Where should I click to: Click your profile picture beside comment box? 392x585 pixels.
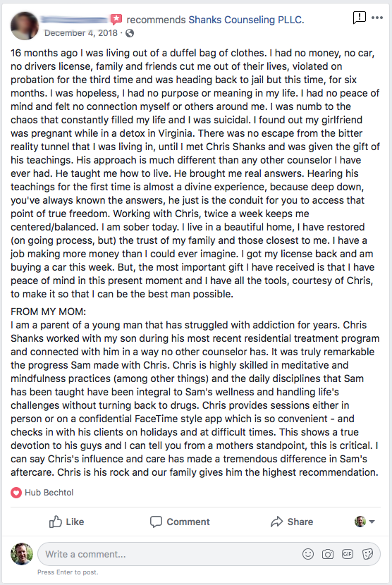(22, 554)
